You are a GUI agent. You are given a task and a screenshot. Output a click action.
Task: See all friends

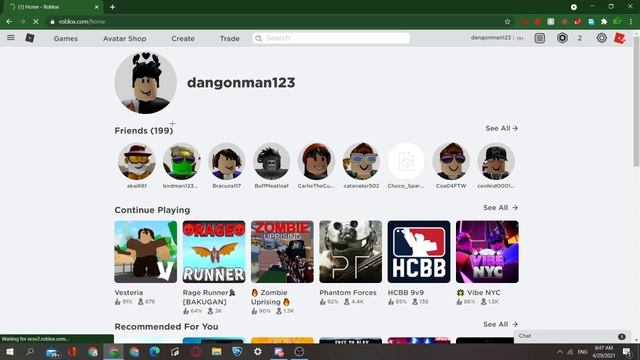point(502,128)
